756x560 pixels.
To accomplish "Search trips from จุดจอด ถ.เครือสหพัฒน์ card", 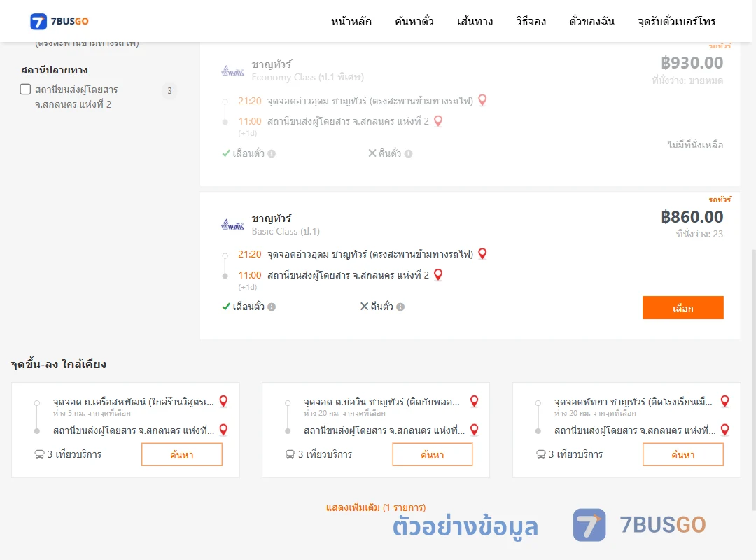I will pyautogui.click(x=182, y=455).
